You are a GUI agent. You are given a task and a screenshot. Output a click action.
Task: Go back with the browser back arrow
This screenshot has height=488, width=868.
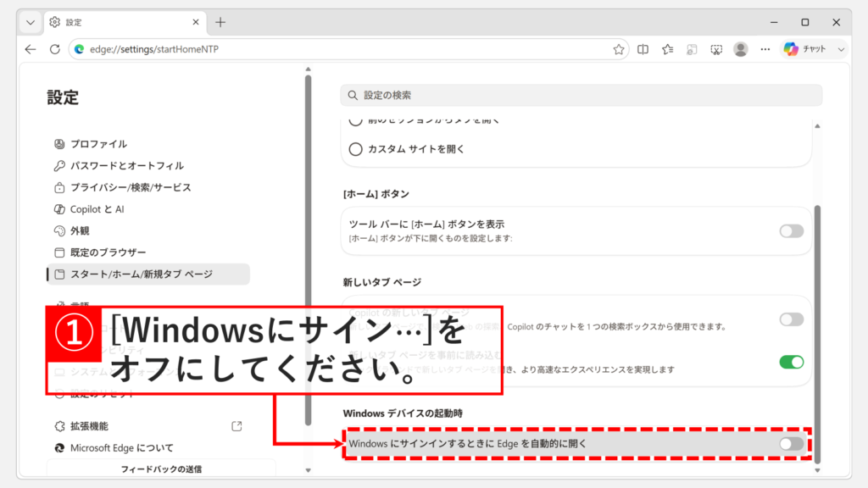point(31,49)
